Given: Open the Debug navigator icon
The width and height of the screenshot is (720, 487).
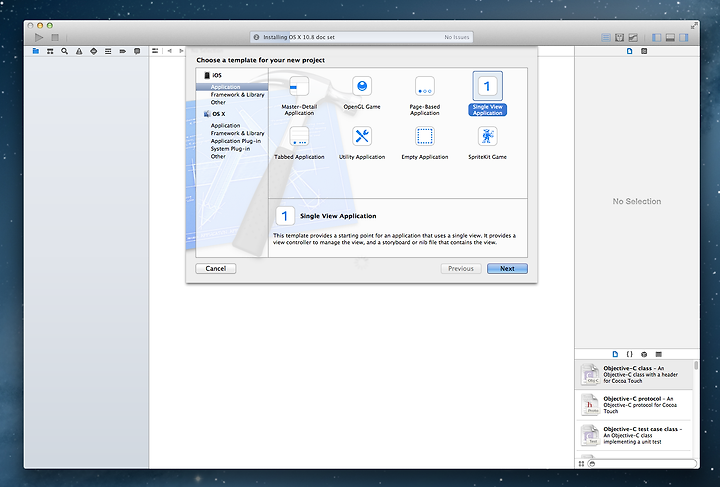Looking at the screenshot, I should pyautogui.click(x=108, y=51).
